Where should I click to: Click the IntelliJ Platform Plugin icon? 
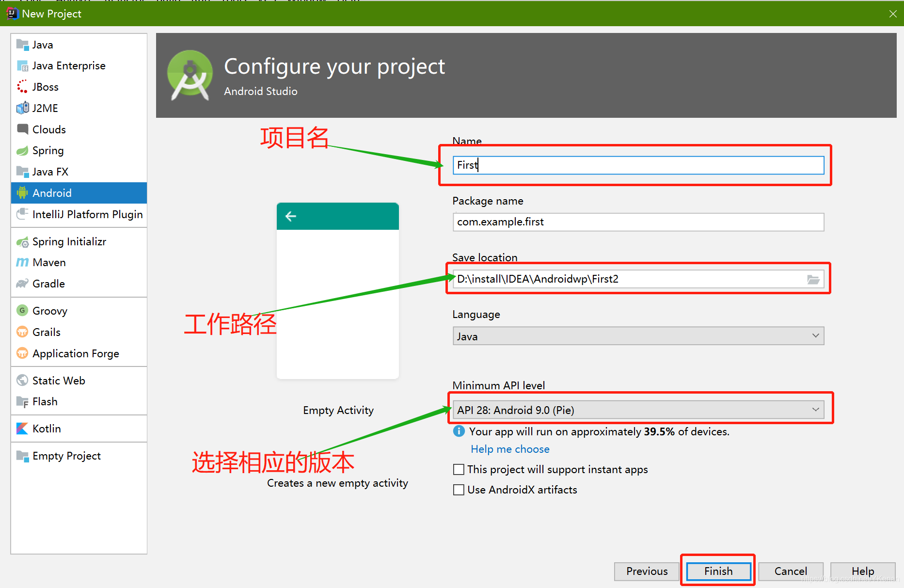coord(22,214)
